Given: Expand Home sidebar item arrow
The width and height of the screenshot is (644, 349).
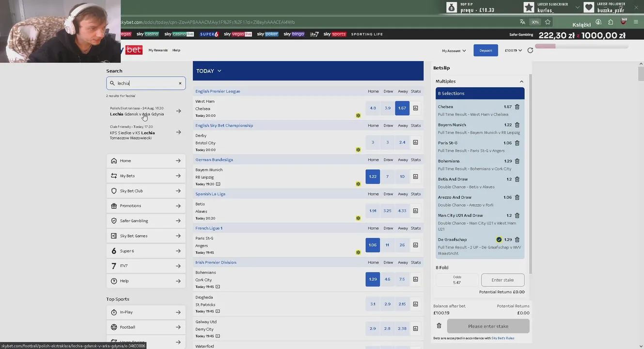Looking at the screenshot, I should [178, 161].
